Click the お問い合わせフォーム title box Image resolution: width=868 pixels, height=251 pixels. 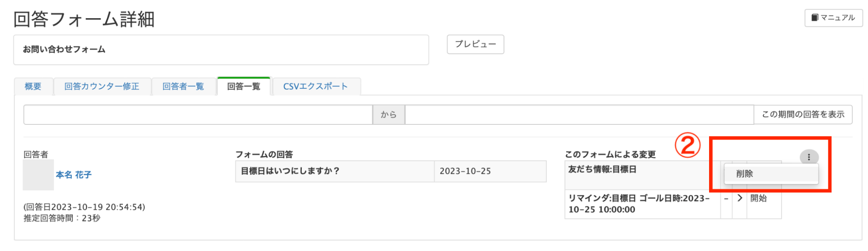[221, 50]
